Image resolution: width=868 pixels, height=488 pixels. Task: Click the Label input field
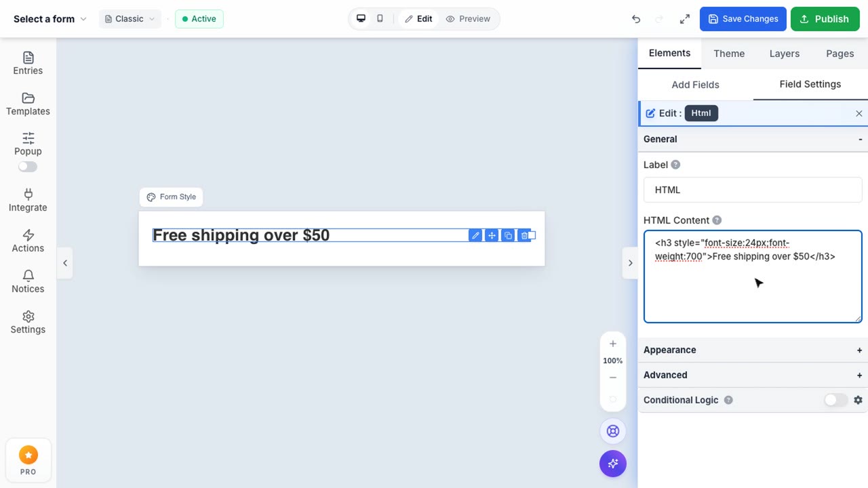point(753,190)
